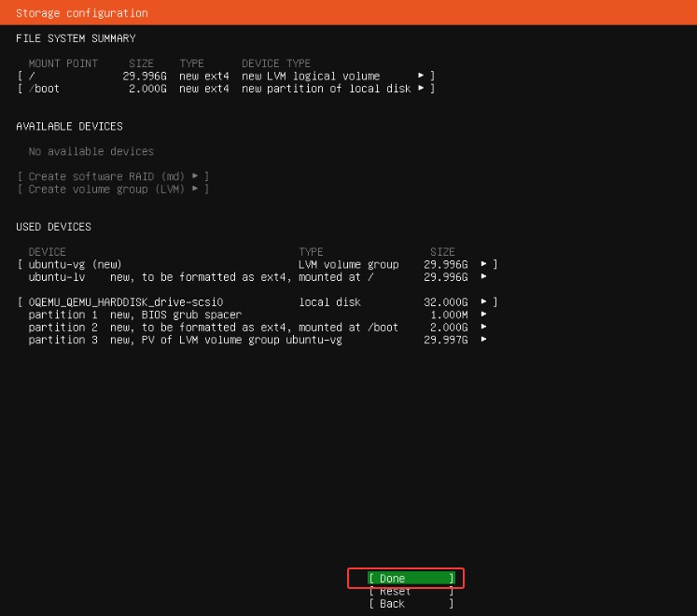Open ubuntu-vg volume group arrow menu
The width and height of the screenshot is (697, 616).
483,264
